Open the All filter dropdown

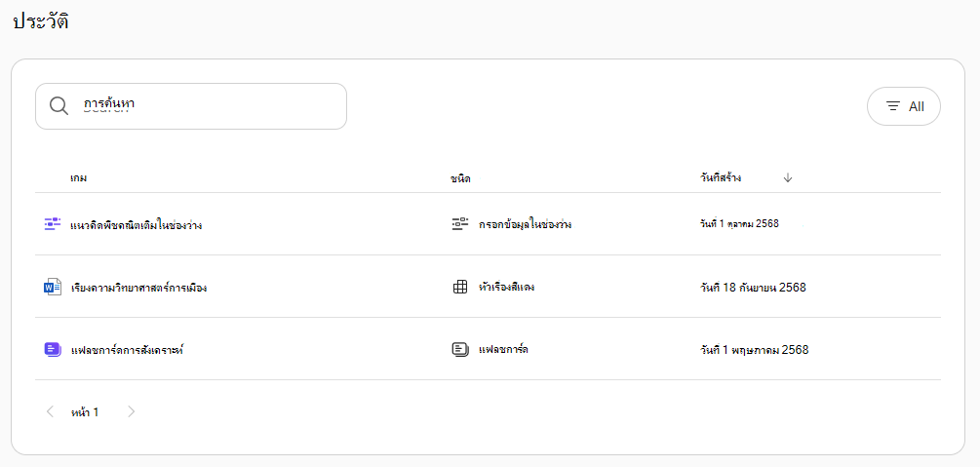tap(904, 106)
